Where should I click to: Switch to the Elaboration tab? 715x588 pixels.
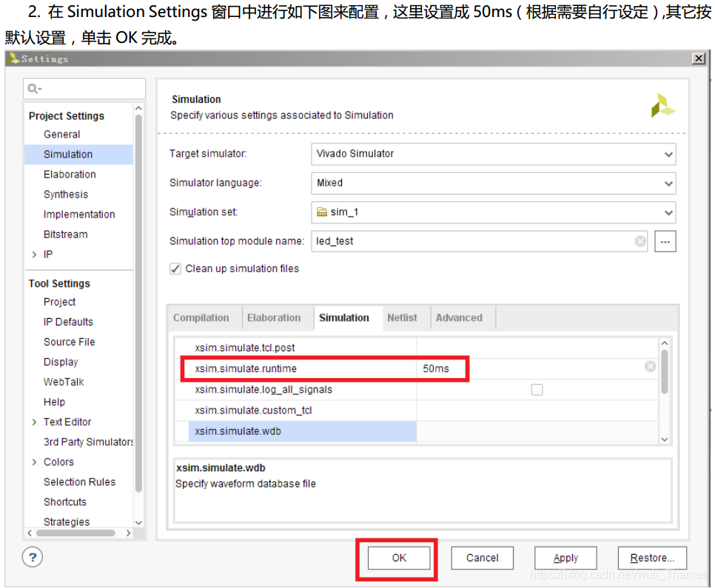(x=274, y=318)
